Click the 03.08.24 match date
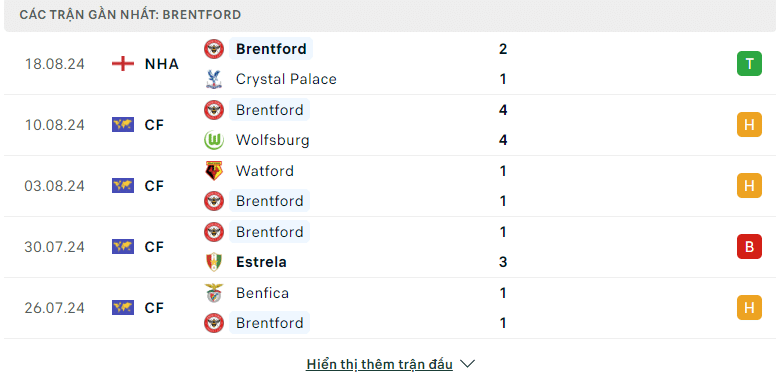 [x=54, y=186]
